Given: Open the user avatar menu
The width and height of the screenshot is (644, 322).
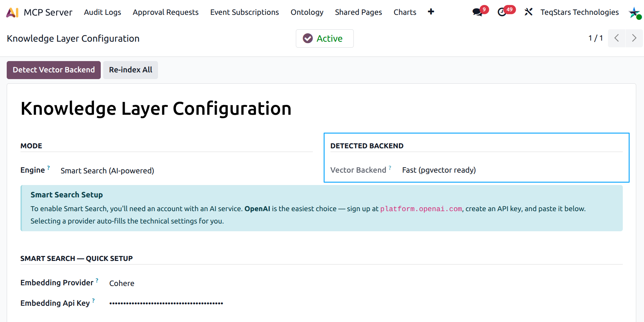Looking at the screenshot, I should pos(635,13).
